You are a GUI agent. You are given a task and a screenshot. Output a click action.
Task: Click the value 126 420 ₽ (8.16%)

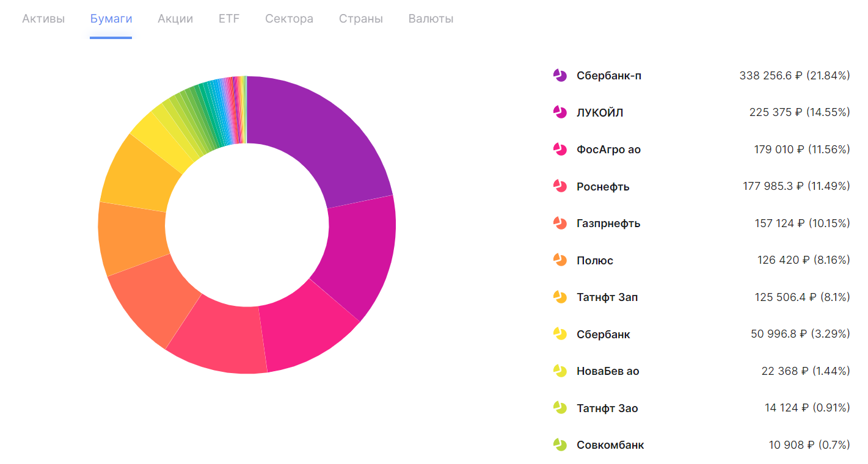pos(804,260)
